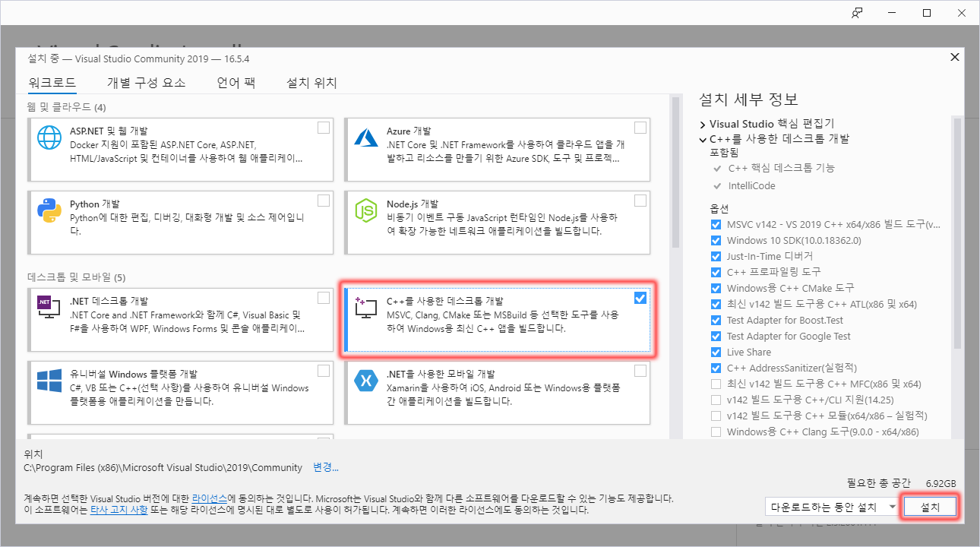
Task: Uncheck Windows용 C++ CMake 도구 option
Action: pyautogui.click(x=716, y=288)
